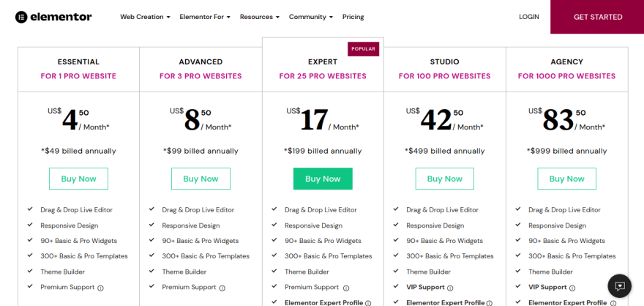Open the chat support bubble icon
The image size is (644, 306).
pyautogui.click(x=619, y=286)
